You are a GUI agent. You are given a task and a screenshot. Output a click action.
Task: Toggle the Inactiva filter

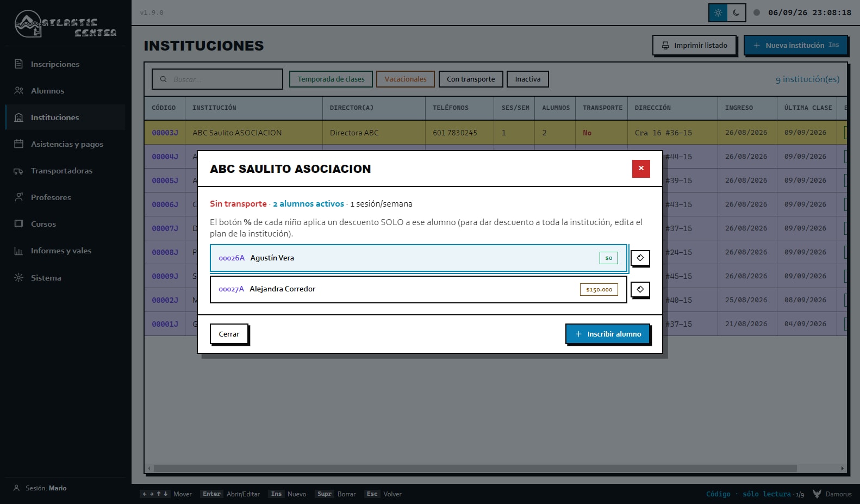coord(528,79)
